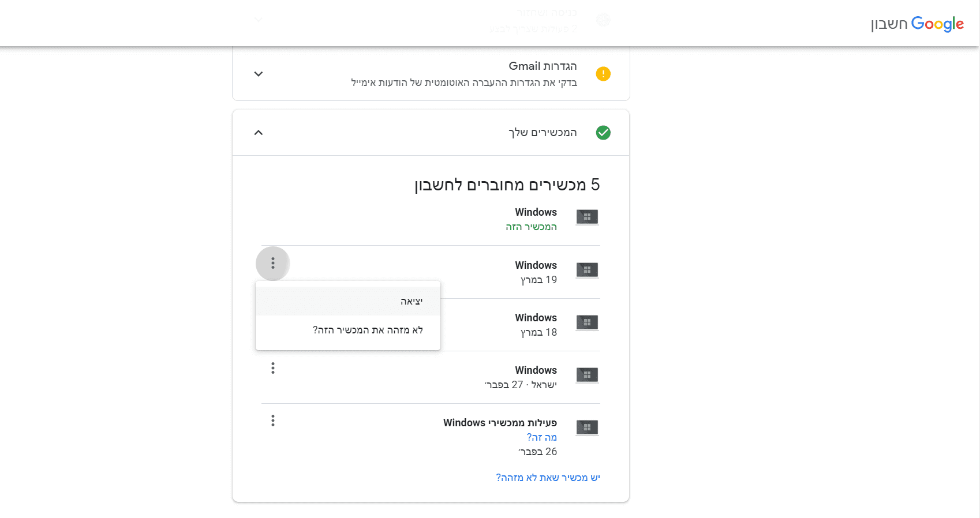
Task: Click the 5 מכשירים מחוברים לחשבון heading
Action: point(507,185)
